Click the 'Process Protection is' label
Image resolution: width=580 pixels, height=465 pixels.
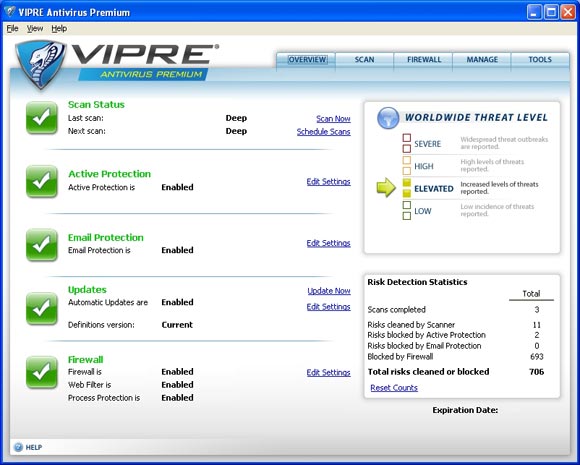(x=104, y=398)
